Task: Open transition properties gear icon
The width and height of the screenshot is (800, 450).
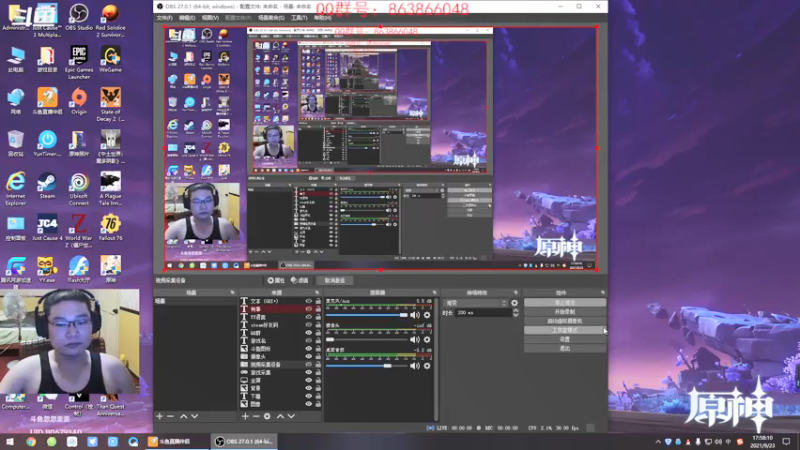Action: [x=514, y=303]
